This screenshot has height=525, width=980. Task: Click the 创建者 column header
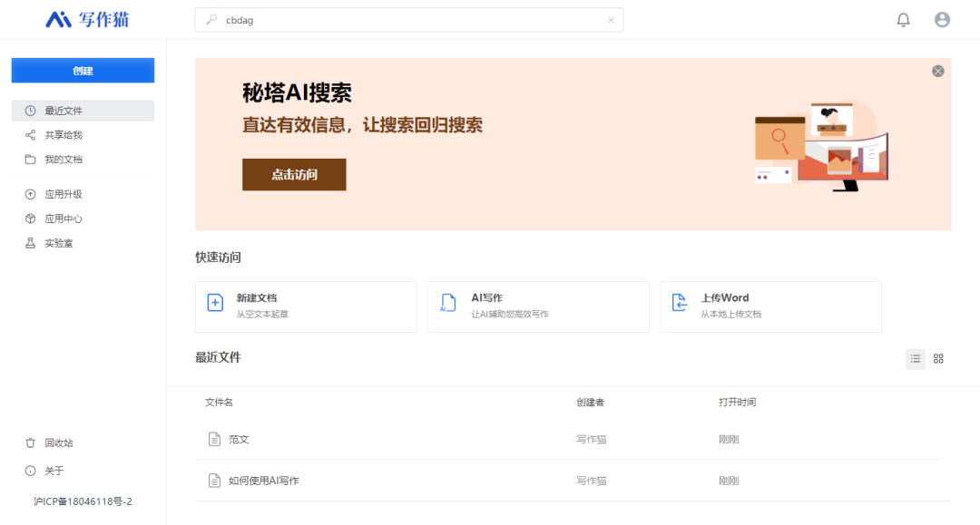click(590, 403)
